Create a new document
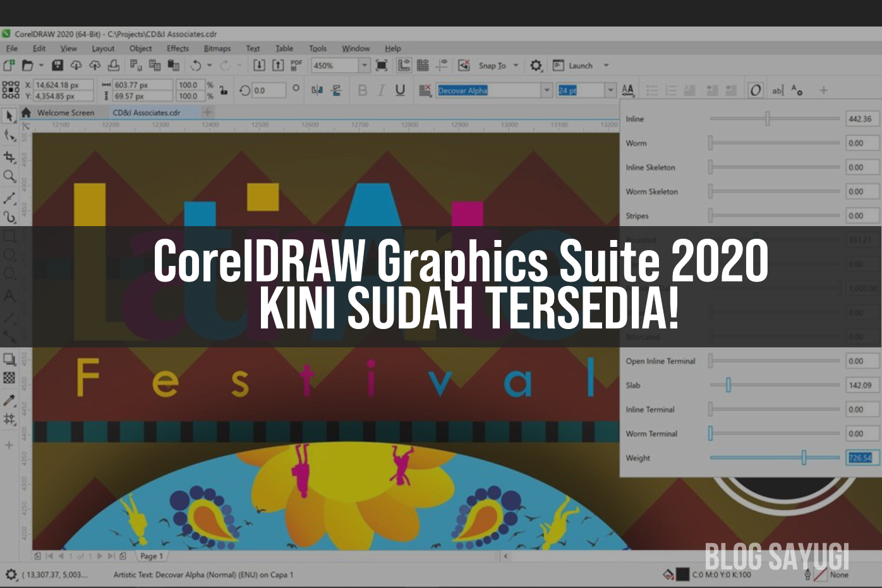This screenshot has height=588, width=882. pyautogui.click(x=9, y=65)
